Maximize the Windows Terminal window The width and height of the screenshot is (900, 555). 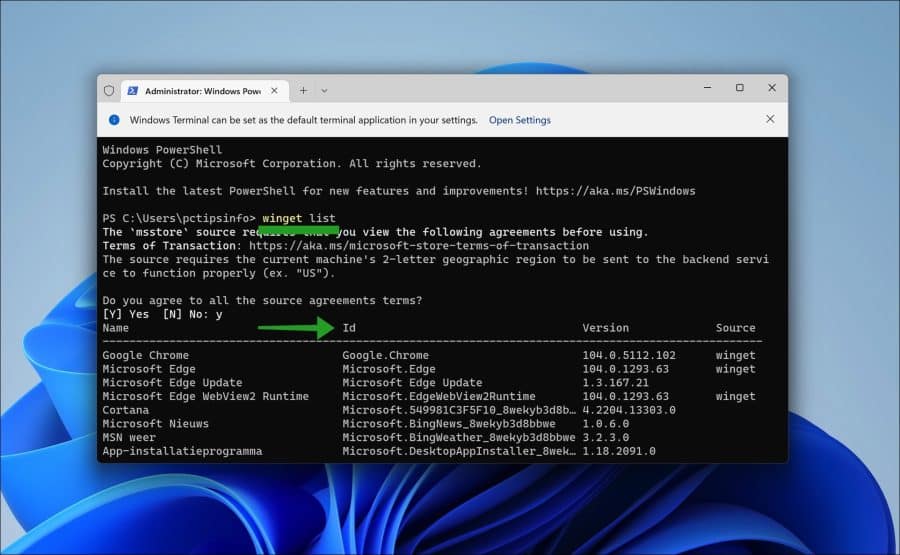click(x=740, y=88)
